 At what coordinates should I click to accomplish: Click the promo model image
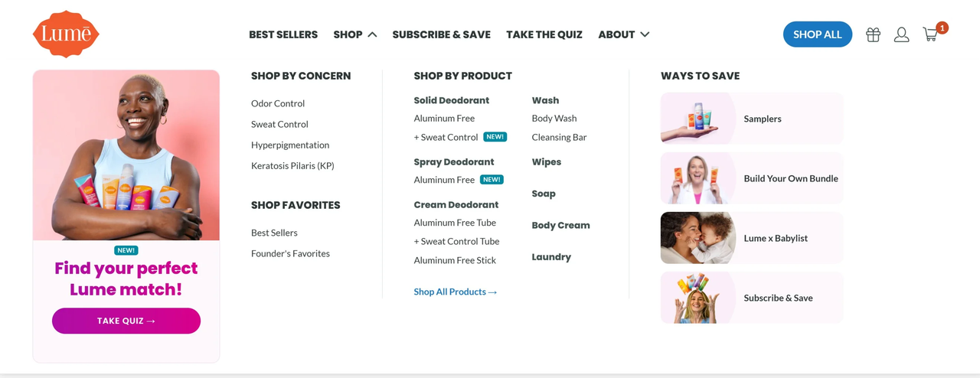coord(126,155)
